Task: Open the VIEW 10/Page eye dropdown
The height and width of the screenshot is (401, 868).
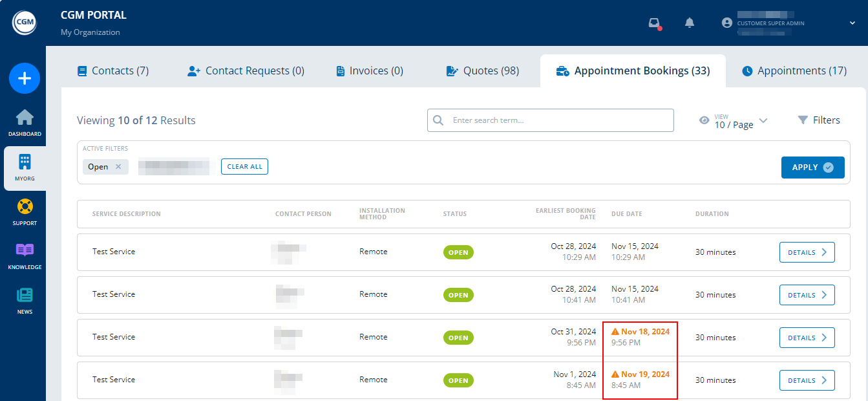Action: 704,120
